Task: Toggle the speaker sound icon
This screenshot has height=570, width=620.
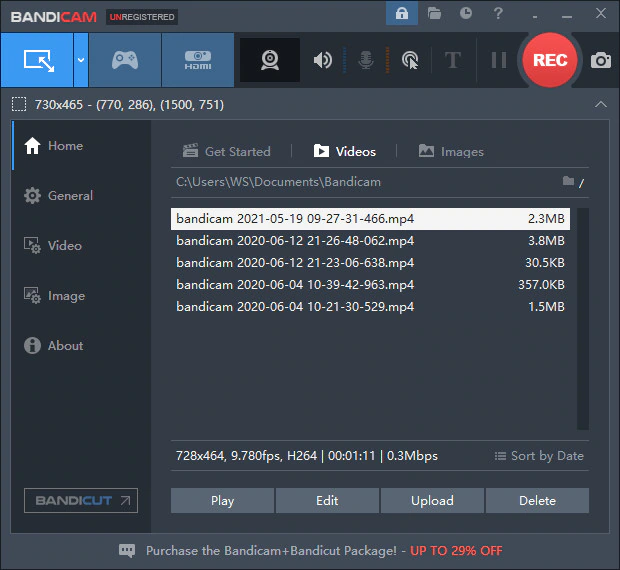Action: point(323,60)
